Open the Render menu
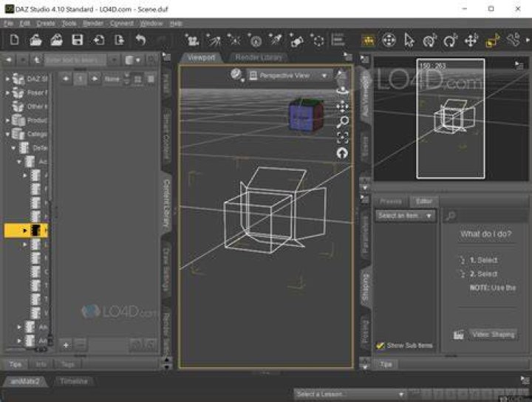 93,24
